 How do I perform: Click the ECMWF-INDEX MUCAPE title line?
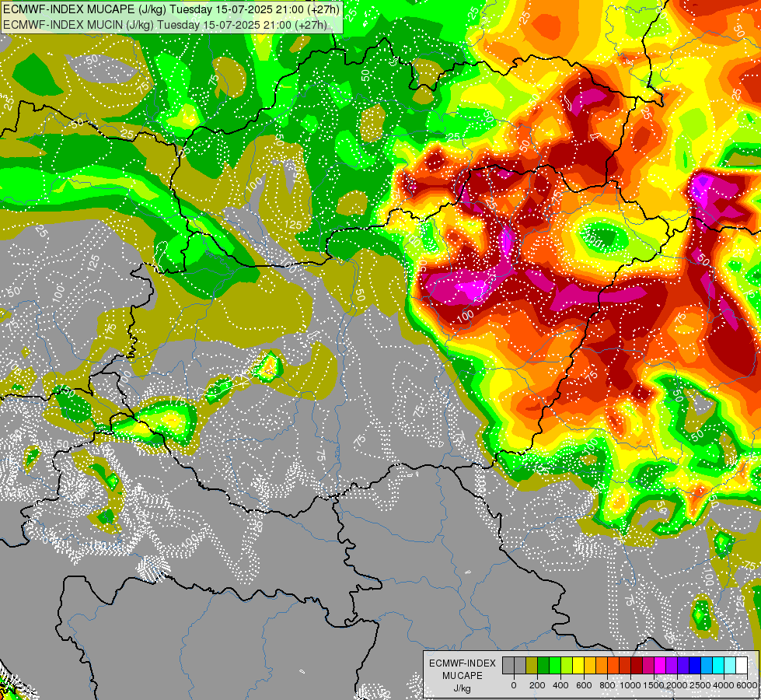coord(171,9)
